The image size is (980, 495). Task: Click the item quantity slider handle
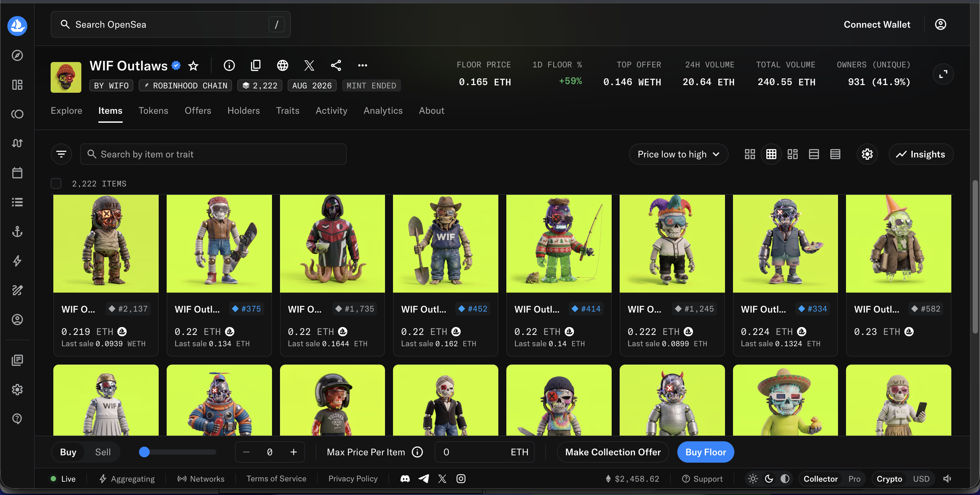click(x=144, y=452)
